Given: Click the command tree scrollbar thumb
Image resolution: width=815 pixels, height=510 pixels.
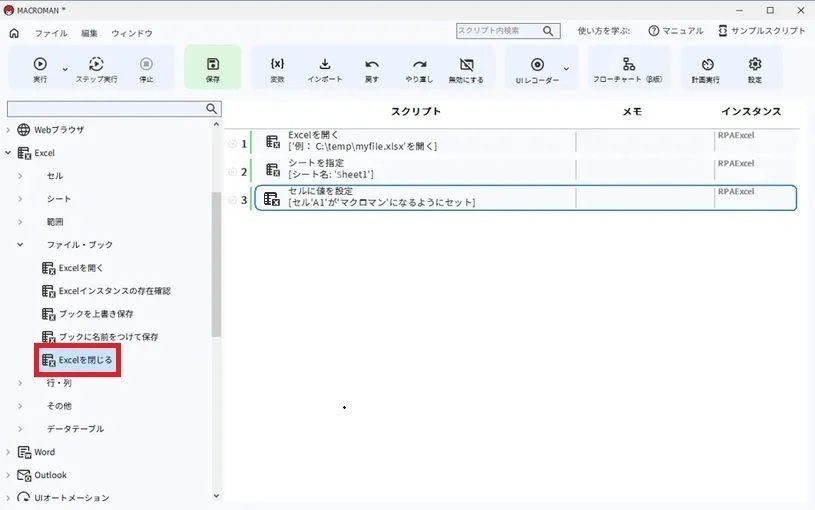Looking at the screenshot, I should tap(216, 265).
